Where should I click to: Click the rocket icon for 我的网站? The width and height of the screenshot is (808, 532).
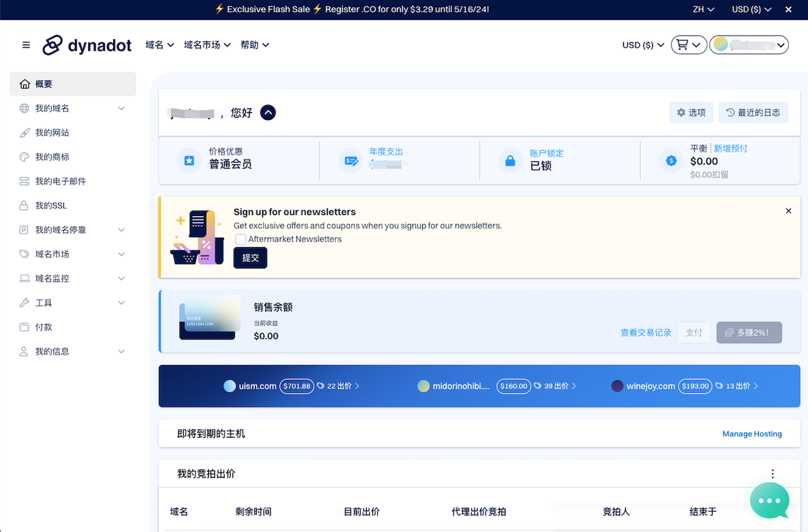25,133
